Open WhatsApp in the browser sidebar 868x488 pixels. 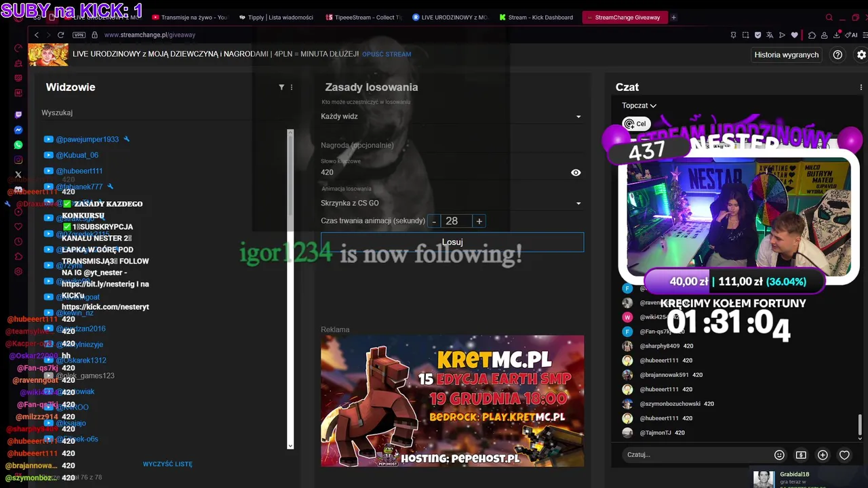pos(18,145)
